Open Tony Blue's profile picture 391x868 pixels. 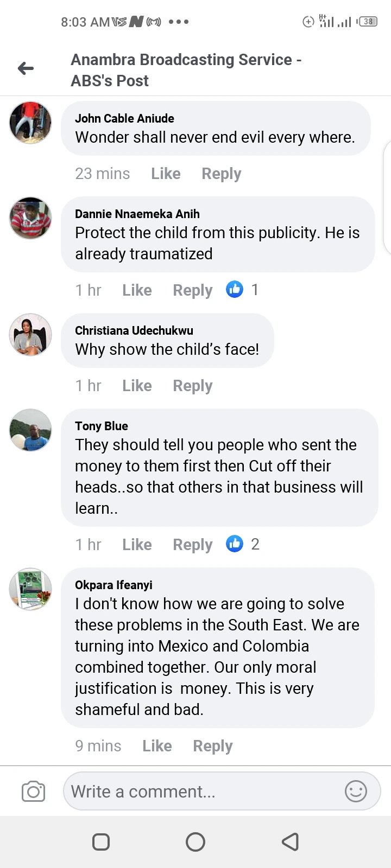(x=30, y=430)
